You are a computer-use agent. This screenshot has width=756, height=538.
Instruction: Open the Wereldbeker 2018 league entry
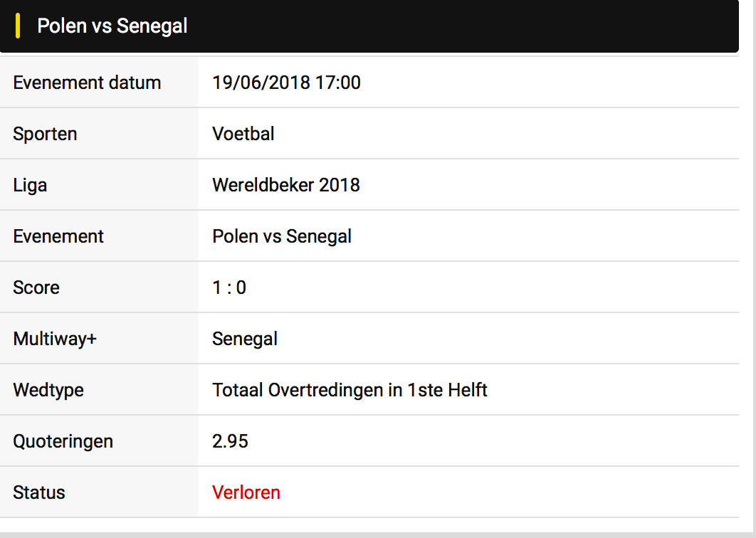coord(286,184)
